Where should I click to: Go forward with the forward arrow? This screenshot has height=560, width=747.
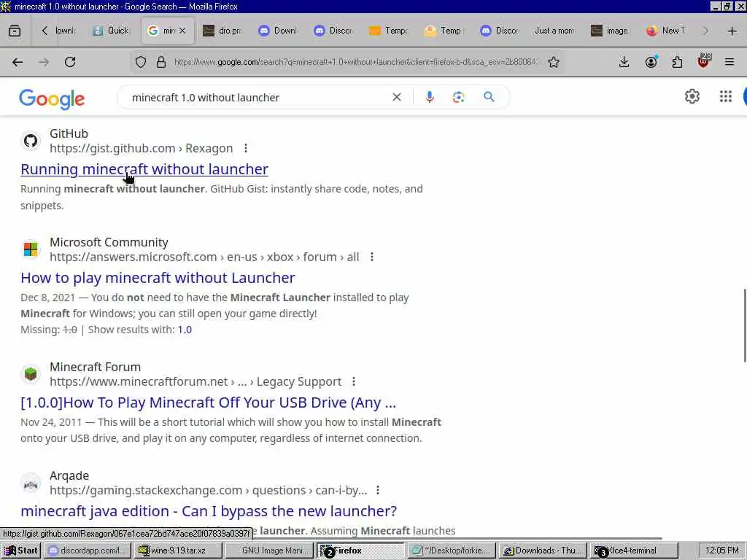pyautogui.click(x=44, y=62)
